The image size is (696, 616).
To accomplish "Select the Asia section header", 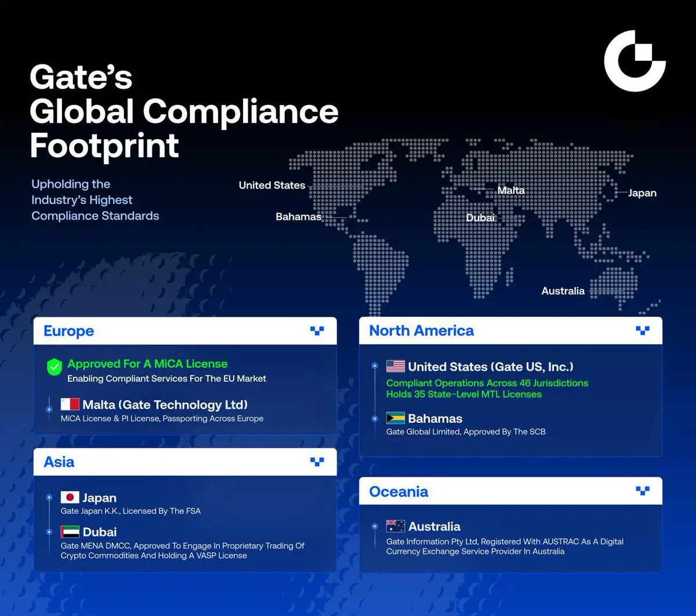I will (185, 462).
